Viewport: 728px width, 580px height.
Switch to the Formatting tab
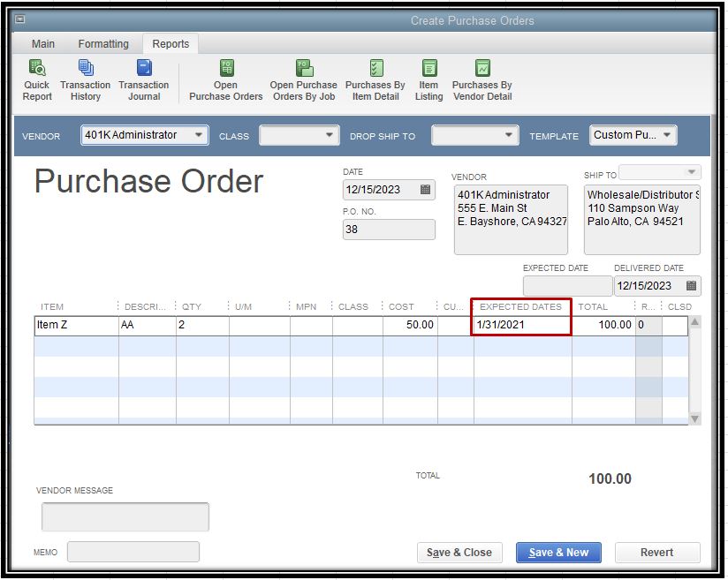tap(103, 44)
